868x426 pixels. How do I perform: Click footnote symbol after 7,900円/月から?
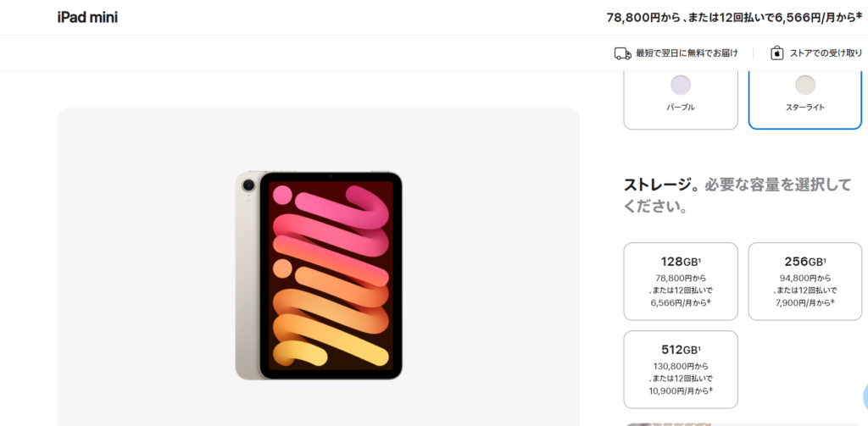click(x=832, y=301)
